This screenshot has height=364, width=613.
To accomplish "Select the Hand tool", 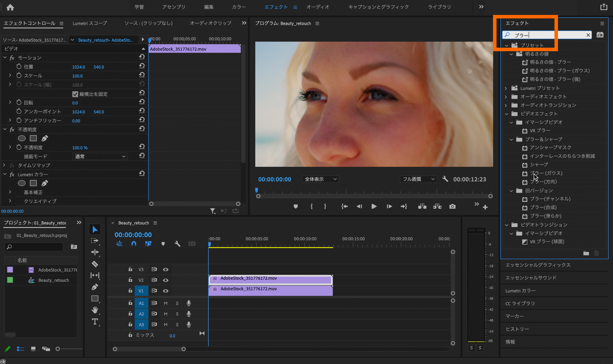I will [x=95, y=310].
